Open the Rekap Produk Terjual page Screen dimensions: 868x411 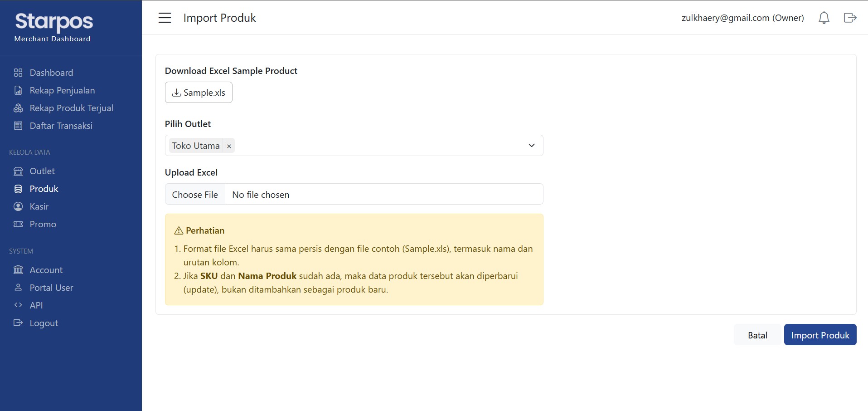pyautogui.click(x=71, y=108)
